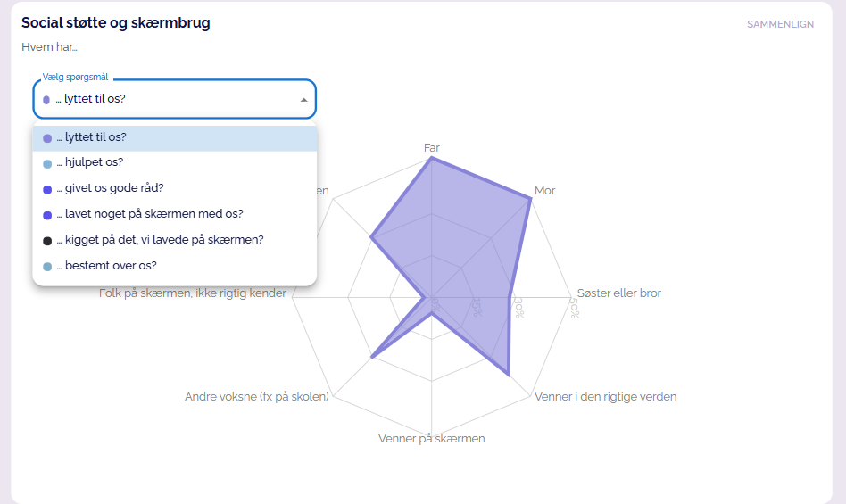Click the "Søster eller bror" axis label
The height and width of the screenshot is (504, 846).
click(x=618, y=293)
